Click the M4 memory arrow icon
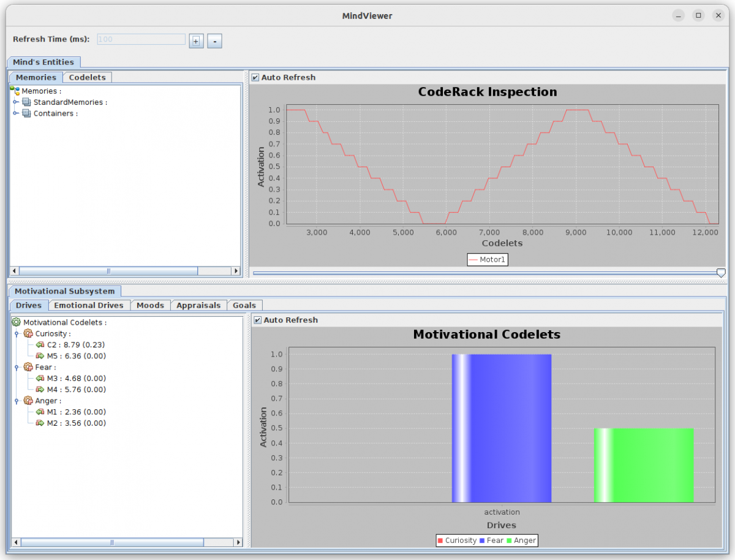The width and height of the screenshot is (735, 560). [x=40, y=390]
